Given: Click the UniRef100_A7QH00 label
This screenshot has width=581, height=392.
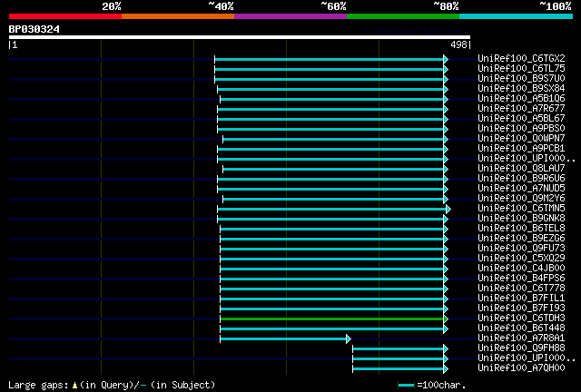Looking at the screenshot, I should point(521,368).
